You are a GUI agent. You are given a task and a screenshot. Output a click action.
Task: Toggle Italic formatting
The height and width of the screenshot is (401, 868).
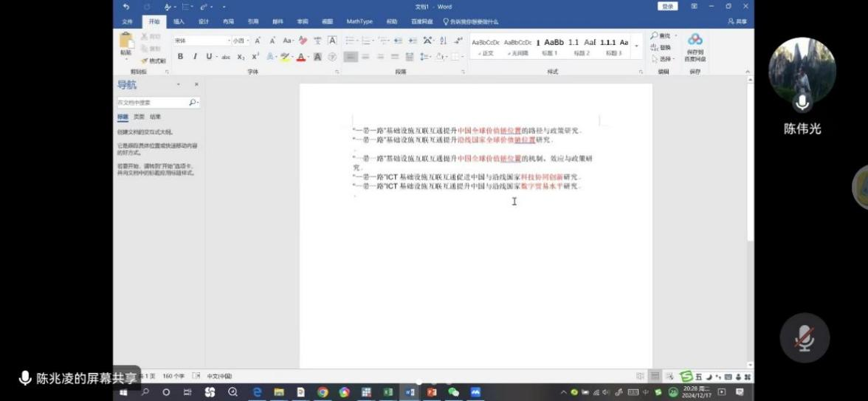195,57
